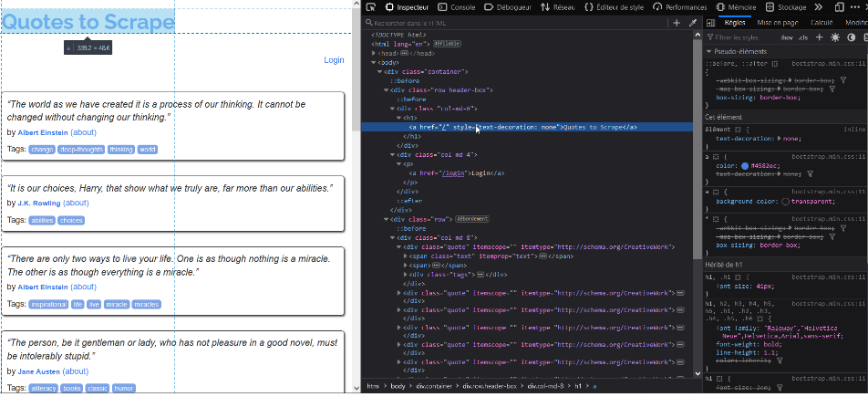Click the Login link on the page

334,60
